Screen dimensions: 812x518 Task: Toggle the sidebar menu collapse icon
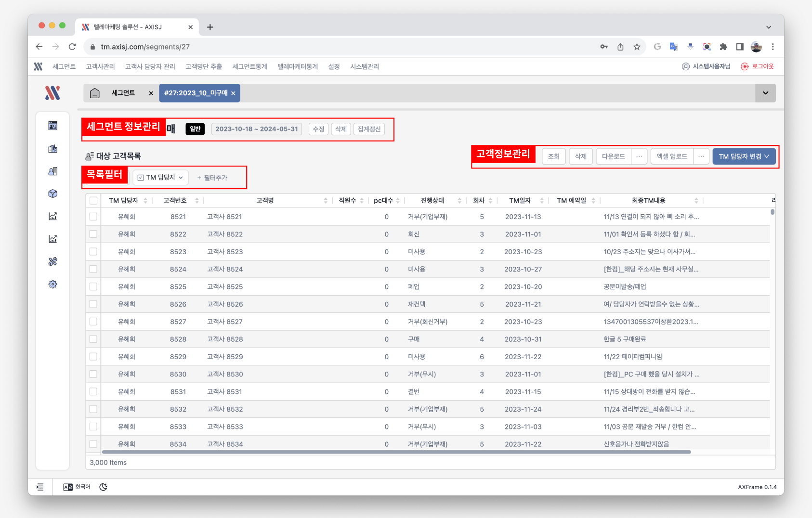(x=40, y=487)
